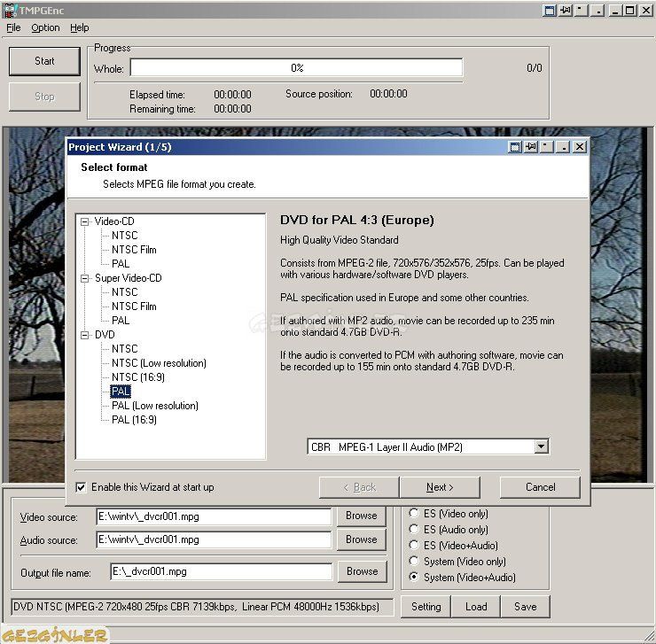The height and width of the screenshot is (644, 656).
Task: Open the Help menu
Action: [80, 27]
